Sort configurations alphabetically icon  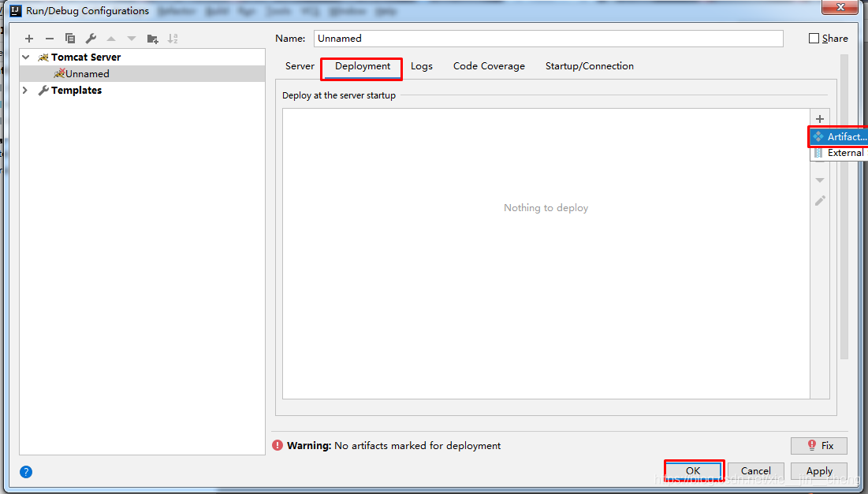(x=173, y=38)
